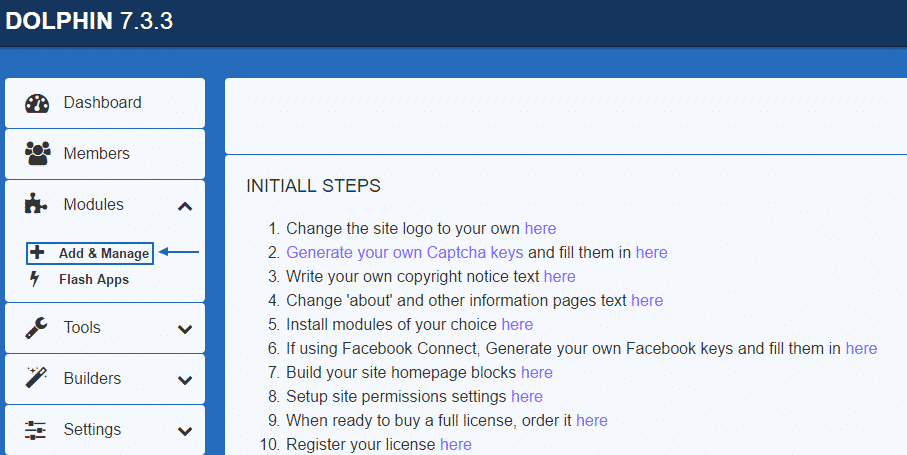Select the Tools menu label
This screenshot has width=907, height=455.
pos(82,327)
